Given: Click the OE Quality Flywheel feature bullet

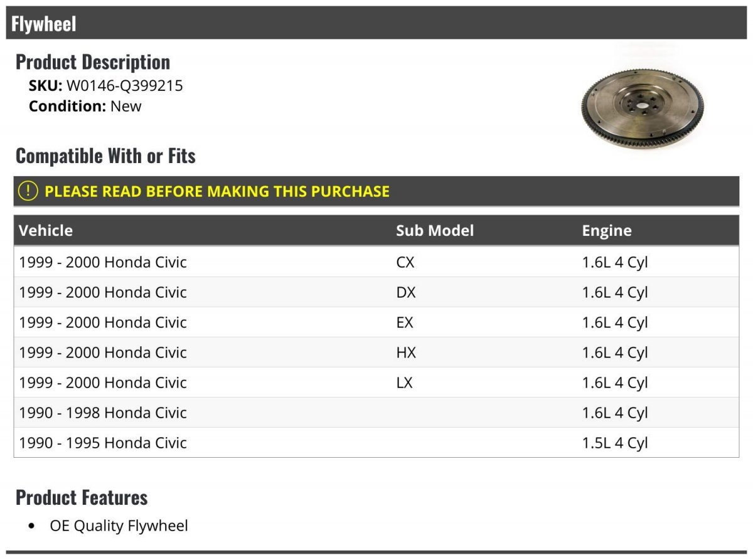Looking at the screenshot, I should coord(119,526).
